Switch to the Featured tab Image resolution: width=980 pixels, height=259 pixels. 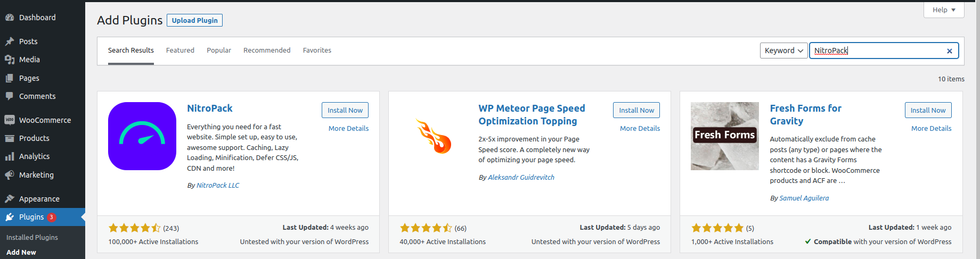180,51
